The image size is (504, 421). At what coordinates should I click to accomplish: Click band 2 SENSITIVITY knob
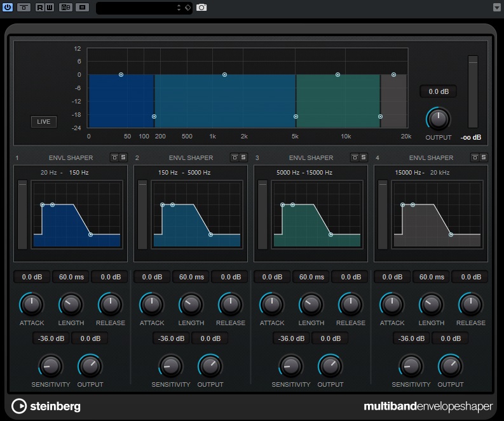coord(171,366)
